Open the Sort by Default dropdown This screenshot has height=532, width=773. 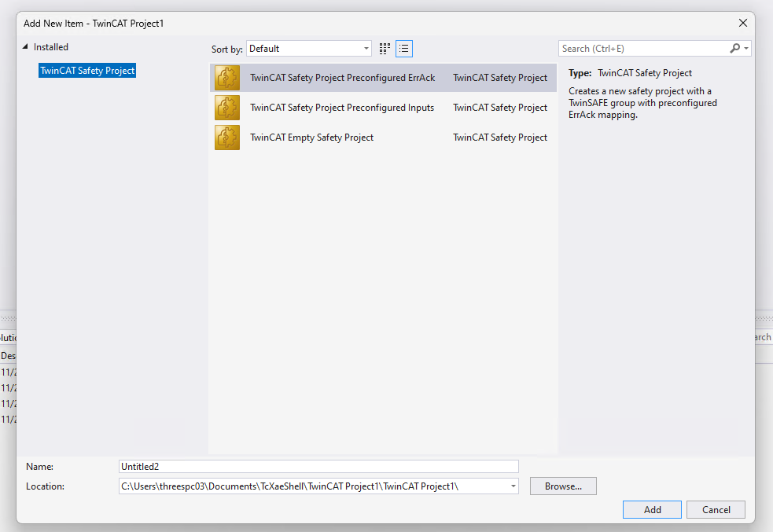click(308, 48)
